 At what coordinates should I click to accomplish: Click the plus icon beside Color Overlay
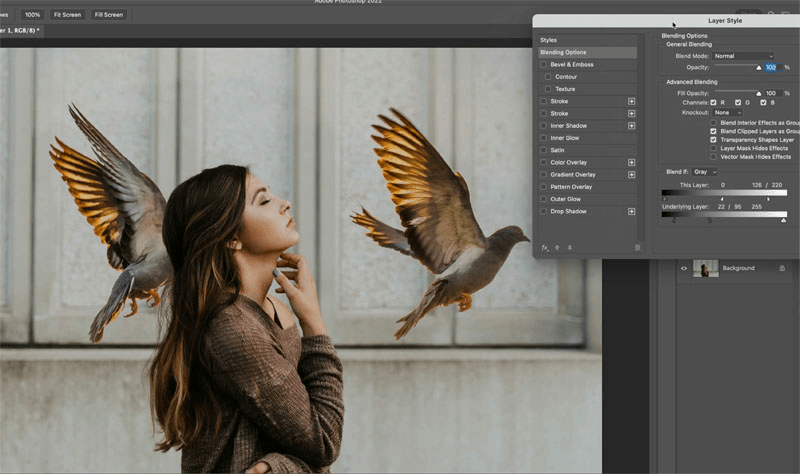click(631, 162)
